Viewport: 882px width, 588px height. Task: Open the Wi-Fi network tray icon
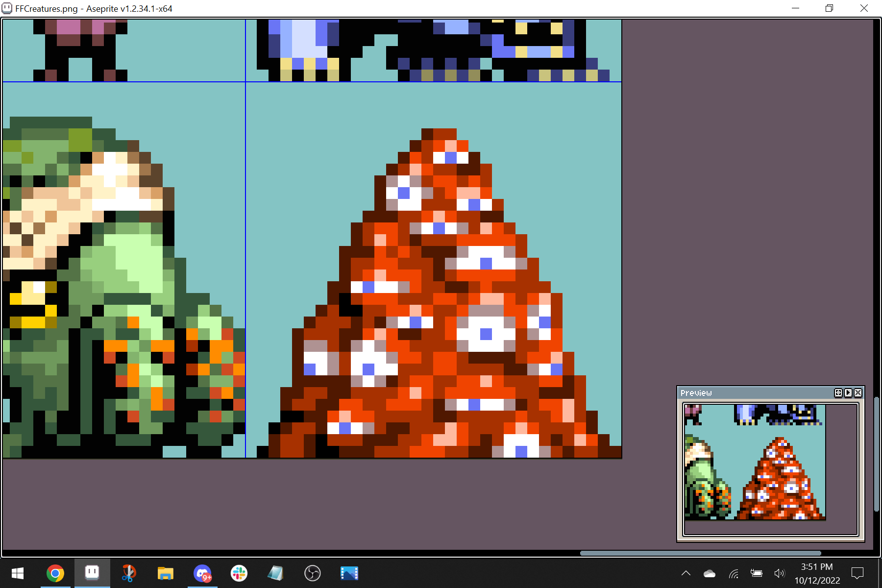(x=734, y=573)
